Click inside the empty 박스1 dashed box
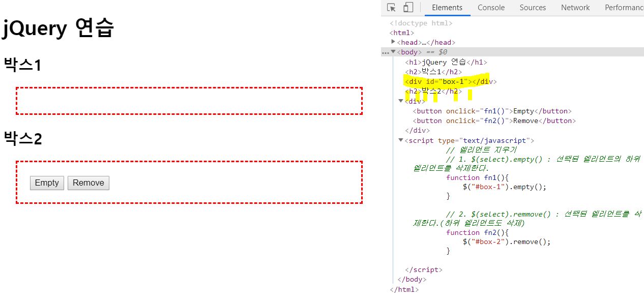Screen dimensions: 644x302 tap(189, 101)
